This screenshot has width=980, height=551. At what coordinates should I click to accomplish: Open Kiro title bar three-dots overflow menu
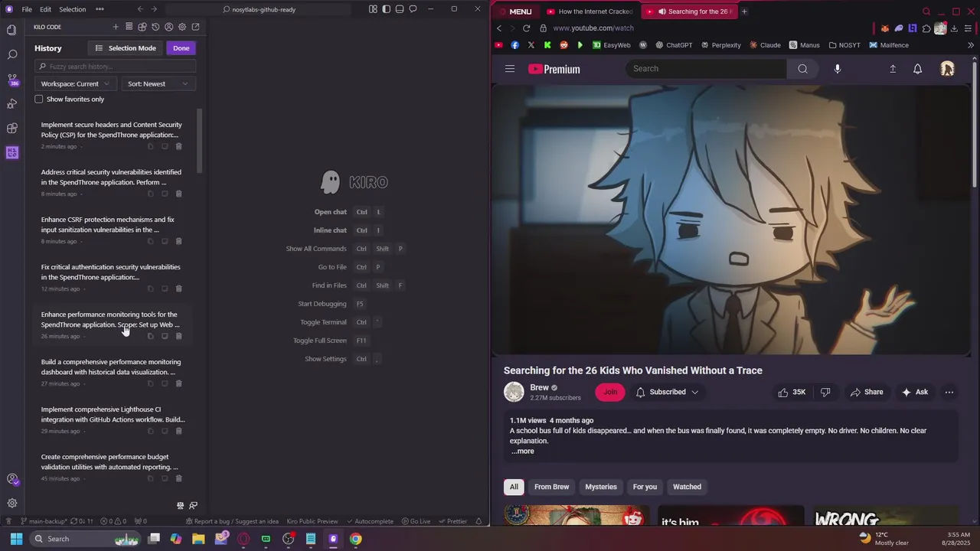(100, 9)
